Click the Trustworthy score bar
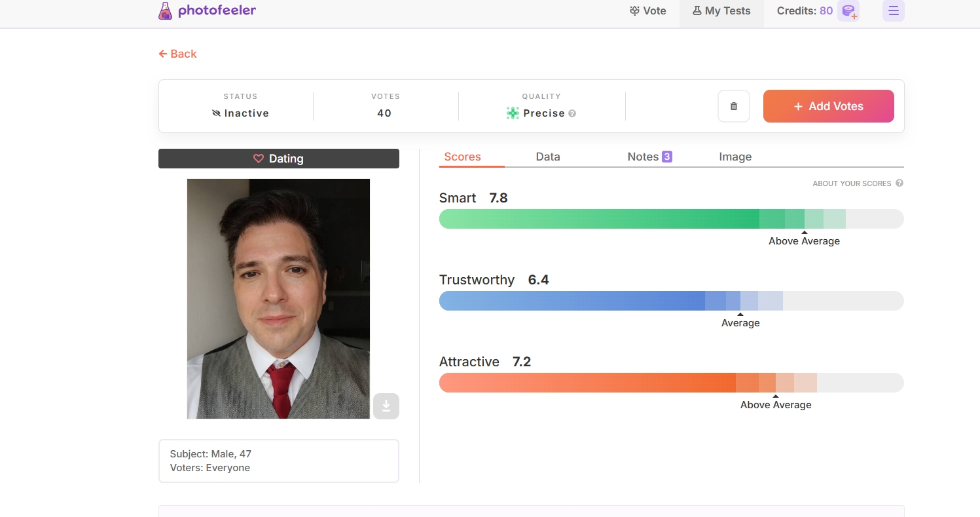Viewport: 980px width, 517px height. point(671,301)
